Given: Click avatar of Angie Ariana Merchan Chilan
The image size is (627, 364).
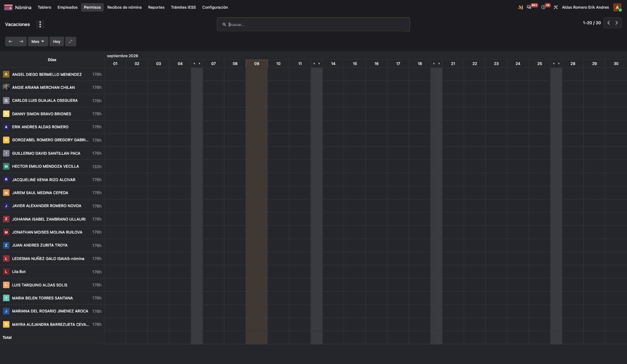Looking at the screenshot, I should (x=6, y=88).
